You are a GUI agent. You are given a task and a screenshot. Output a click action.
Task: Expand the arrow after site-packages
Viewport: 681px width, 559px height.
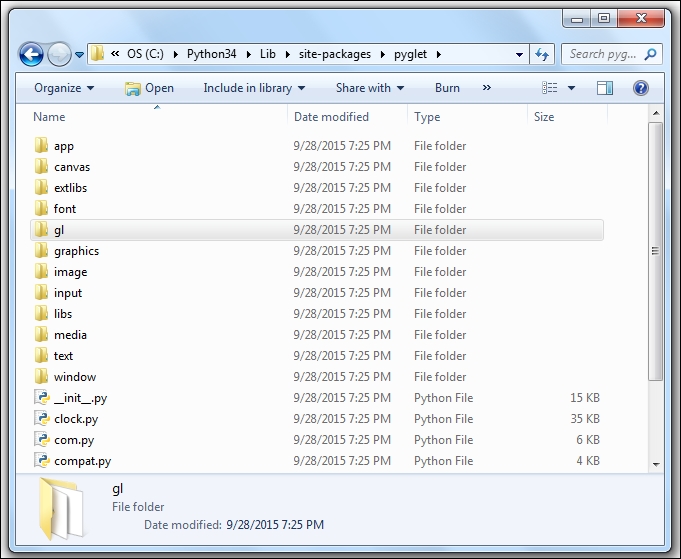pyautogui.click(x=383, y=54)
